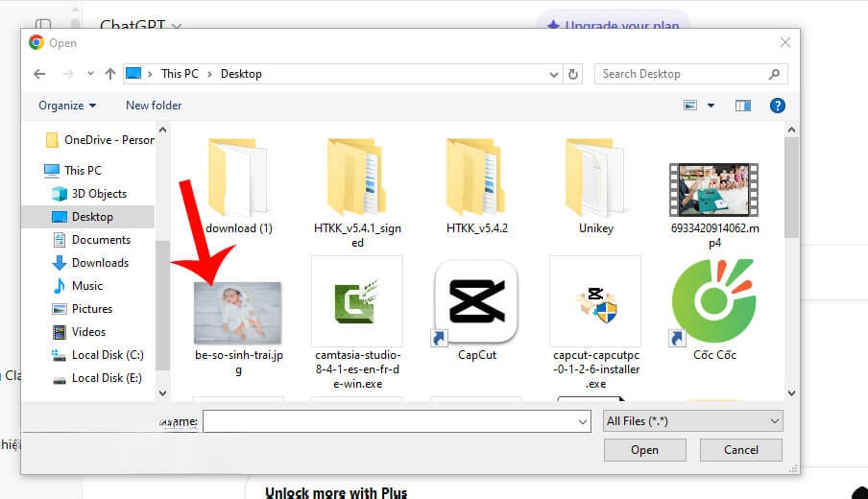Click the File name input box
Viewport: 868px width, 499px height.
click(x=397, y=421)
